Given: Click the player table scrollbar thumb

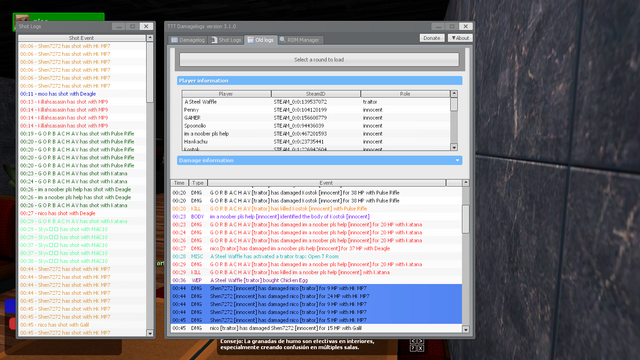Looking at the screenshot, I should [454, 104].
